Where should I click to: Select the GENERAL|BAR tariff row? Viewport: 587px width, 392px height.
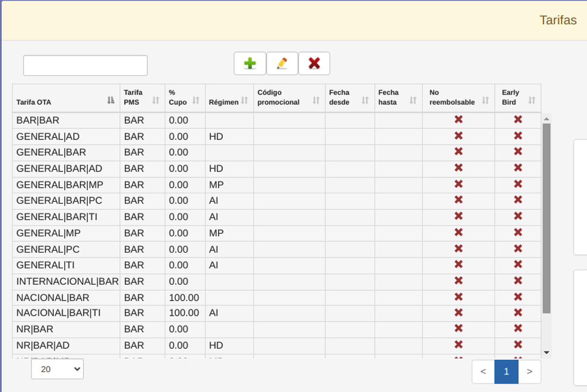(x=277, y=153)
